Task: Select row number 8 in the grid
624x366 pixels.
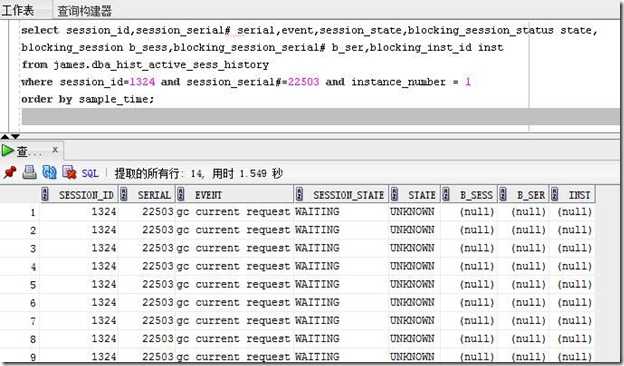Action: point(20,339)
